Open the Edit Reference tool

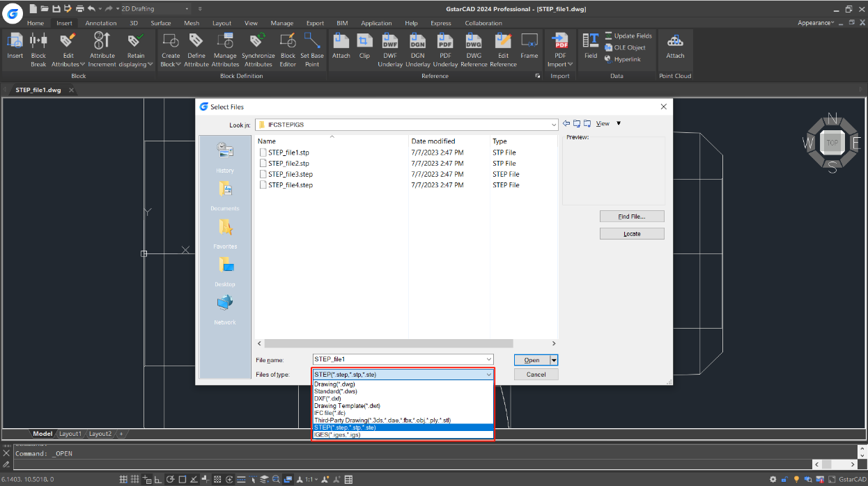[503, 49]
